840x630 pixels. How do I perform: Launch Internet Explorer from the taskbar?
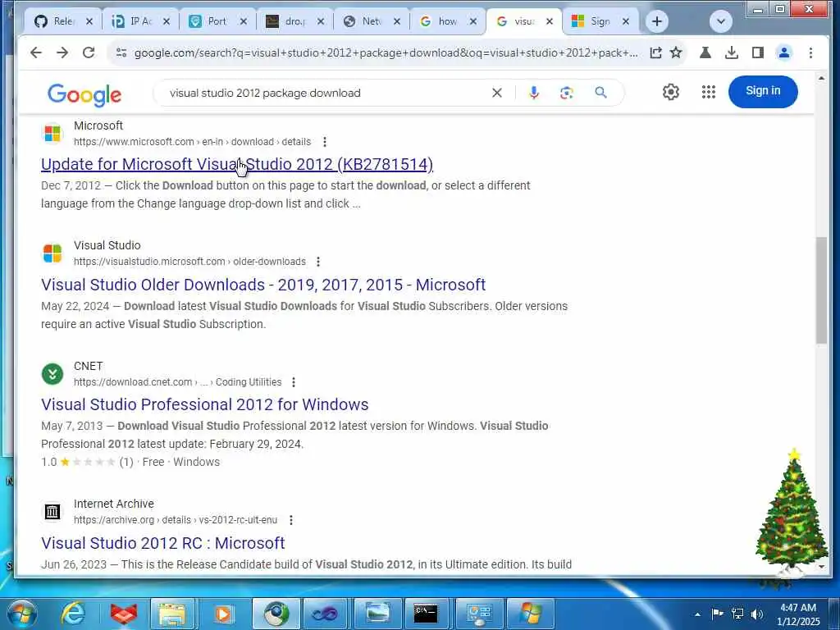click(x=72, y=614)
